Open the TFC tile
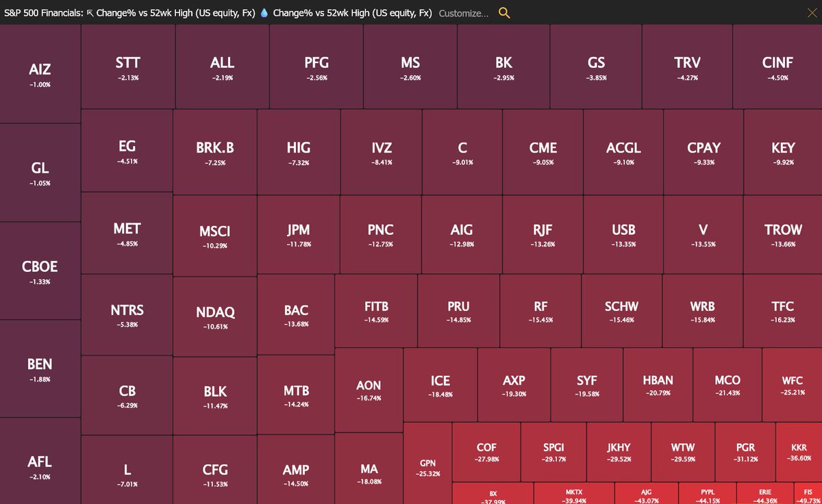 (783, 311)
